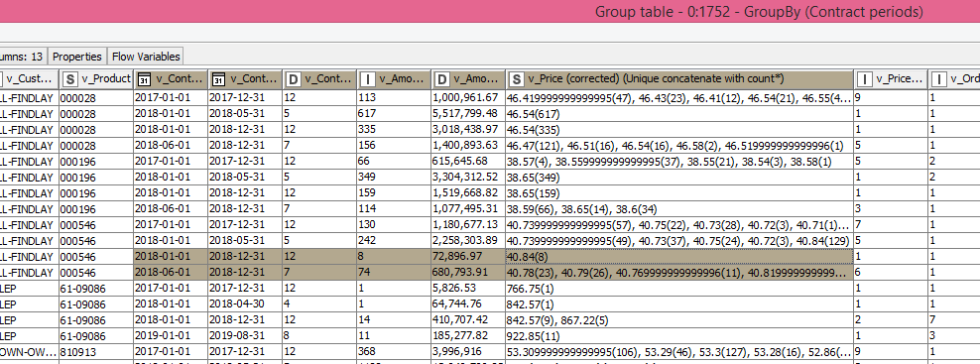This screenshot has width=980, height=364.
Task: Select end date cell 2019-08-31
Action: (244, 336)
